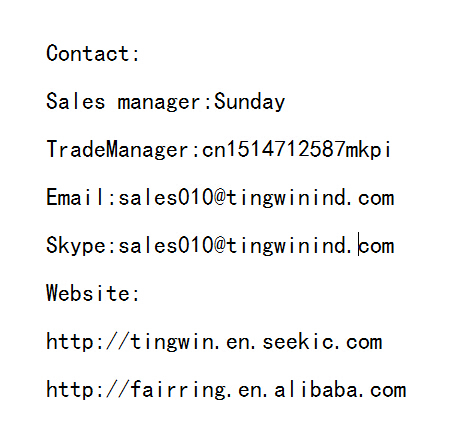Click the 'Email:' label text
This screenshot has height=422, width=454.
pos(81,197)
